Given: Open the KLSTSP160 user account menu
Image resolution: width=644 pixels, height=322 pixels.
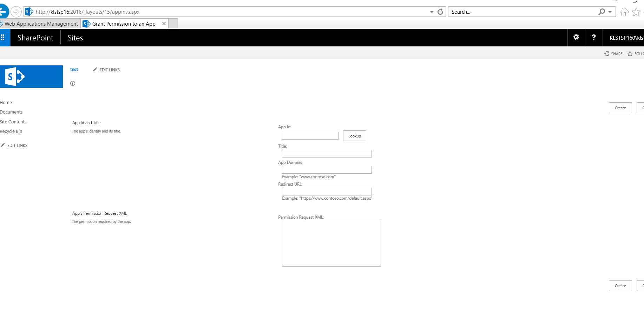Looking at the screenshot, I should (x=626, y=38).
